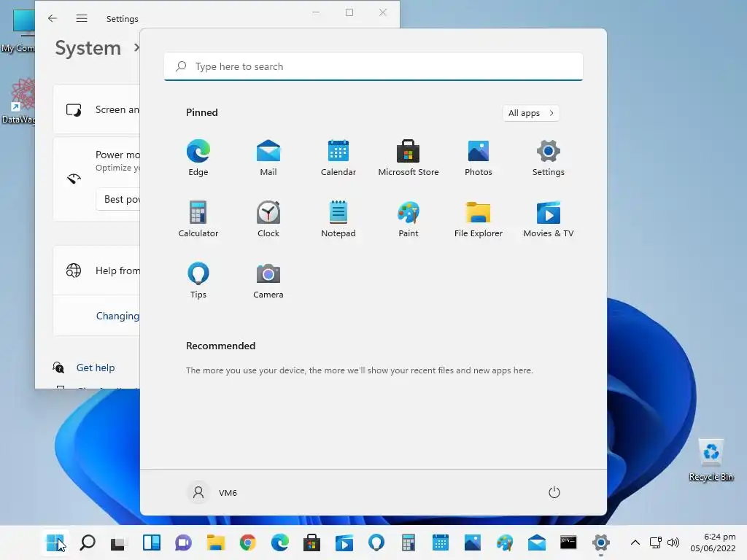Open Microsoft Store in pinned apps
The image size is (747, 560).
409,157
